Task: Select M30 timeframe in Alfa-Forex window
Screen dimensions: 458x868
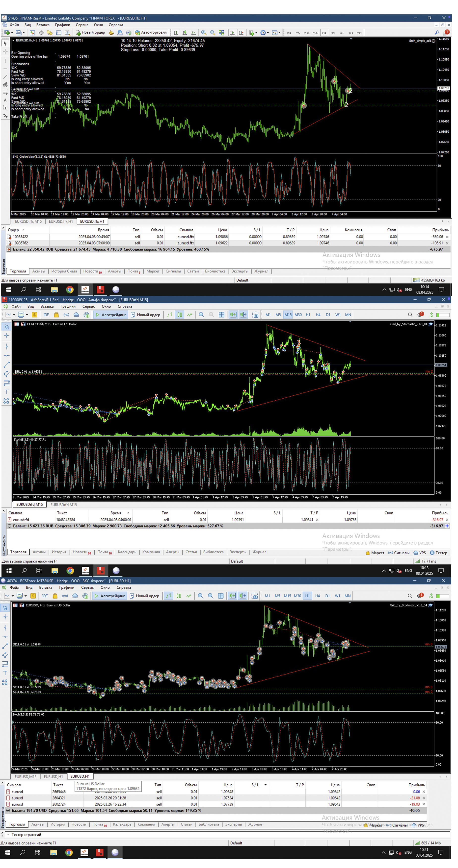Action: [x=298, y=315]
